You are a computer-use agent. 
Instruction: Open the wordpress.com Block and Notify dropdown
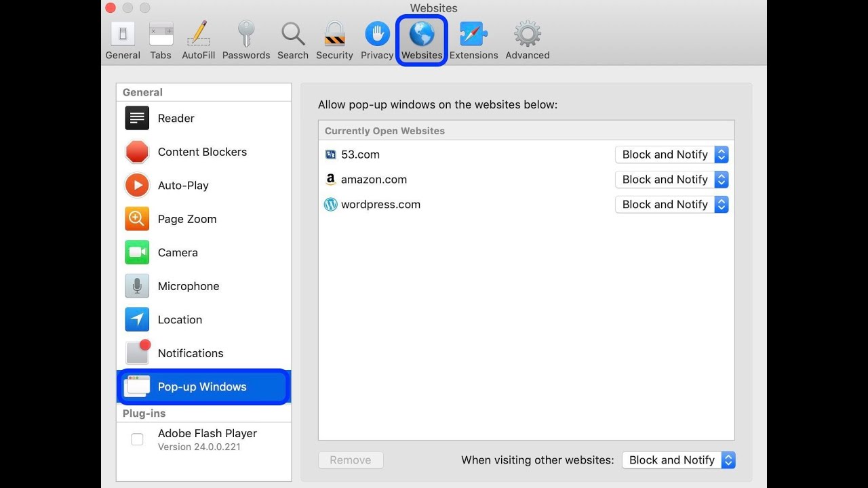point(671,204)
